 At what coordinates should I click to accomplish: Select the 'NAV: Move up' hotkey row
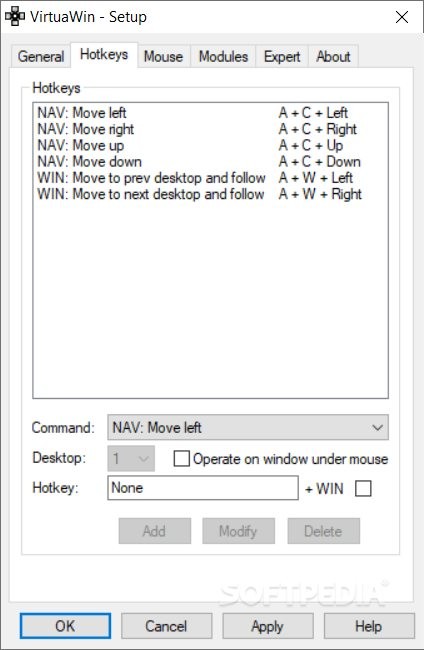pos(210,145)
